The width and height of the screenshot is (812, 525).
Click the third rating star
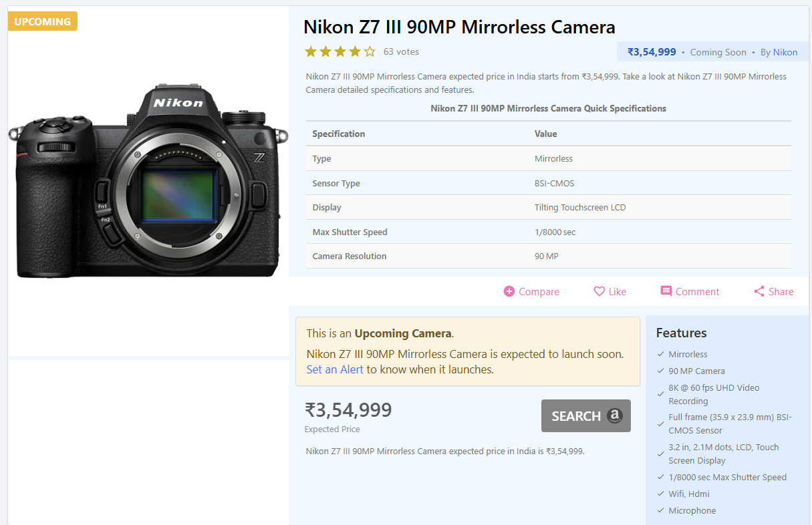340,51
